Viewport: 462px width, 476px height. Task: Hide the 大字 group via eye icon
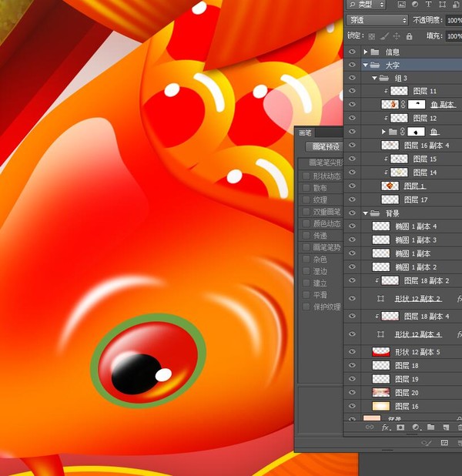352,65
